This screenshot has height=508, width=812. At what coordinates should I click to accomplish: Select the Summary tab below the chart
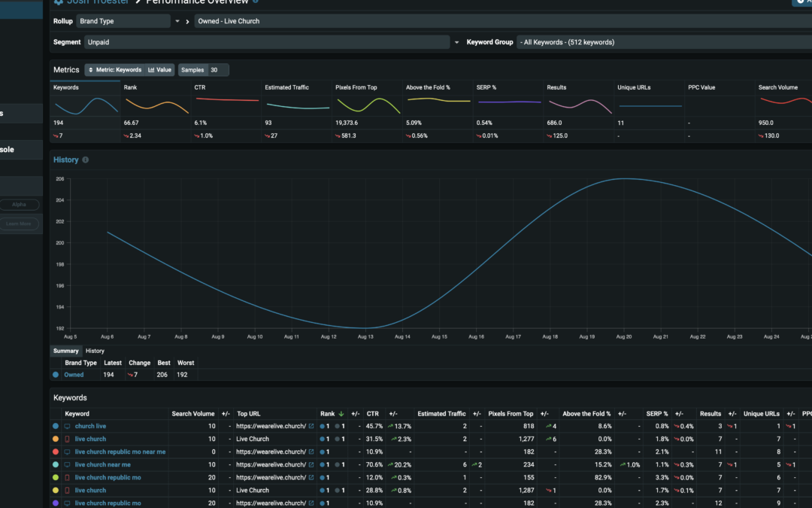pyautogui.click(x=65, y=351)
